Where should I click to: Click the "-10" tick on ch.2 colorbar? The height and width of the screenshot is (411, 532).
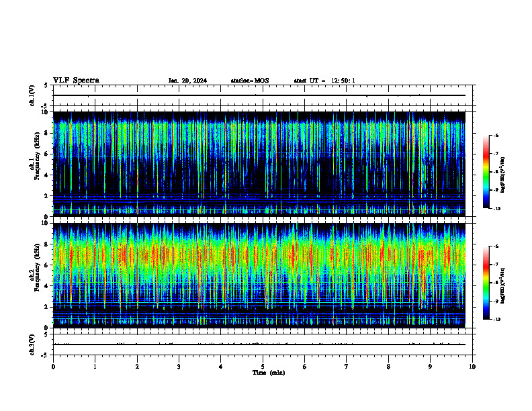point(496,320)
